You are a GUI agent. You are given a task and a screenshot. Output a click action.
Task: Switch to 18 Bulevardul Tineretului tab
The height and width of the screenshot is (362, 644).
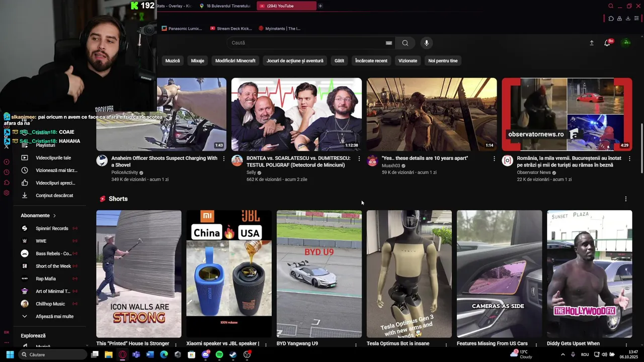coord(225,6)
